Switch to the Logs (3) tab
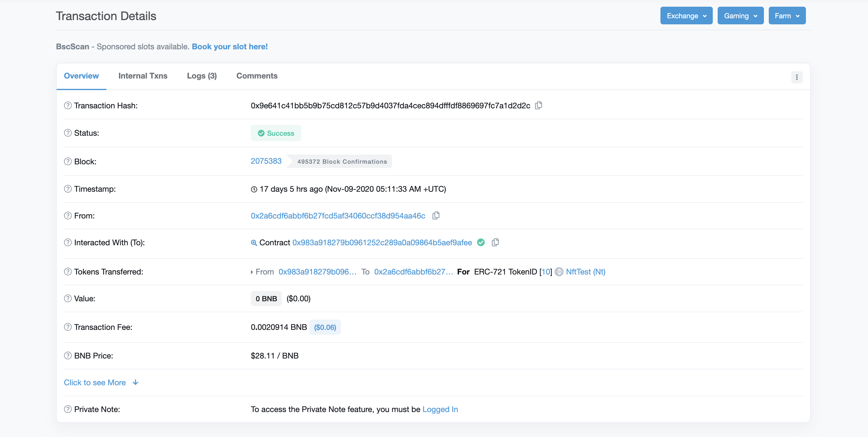Viewport: 868px width, 437px height. pyautogui.click(x=201, y=76)
